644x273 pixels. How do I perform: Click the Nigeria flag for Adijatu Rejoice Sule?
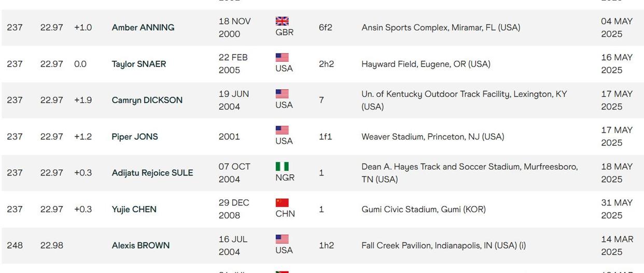click(x=282, y=167)
